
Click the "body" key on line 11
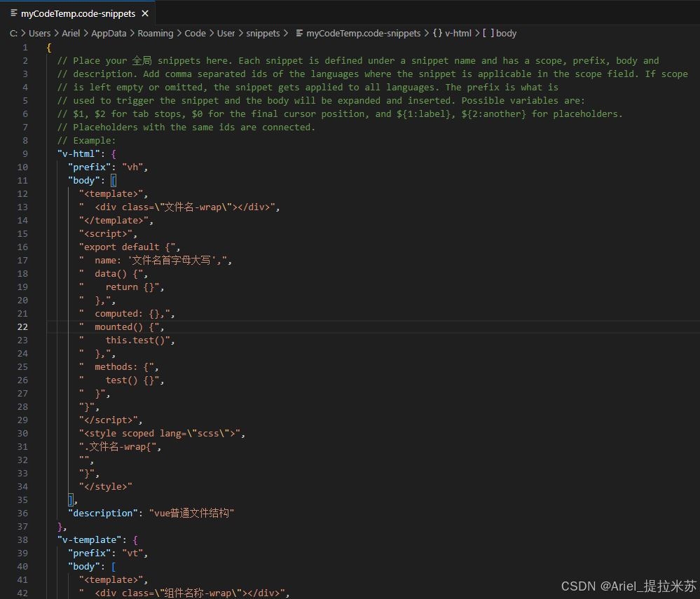click(x=83, y=181)
